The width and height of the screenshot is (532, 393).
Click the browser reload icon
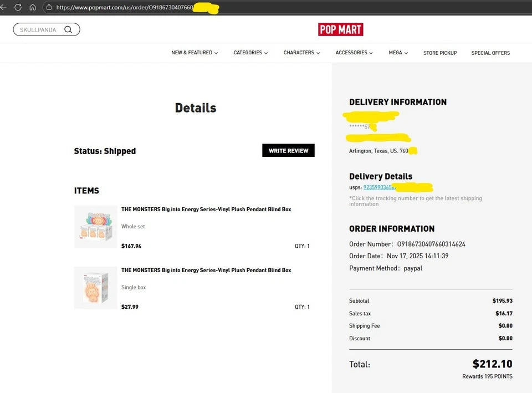(18, 8)
